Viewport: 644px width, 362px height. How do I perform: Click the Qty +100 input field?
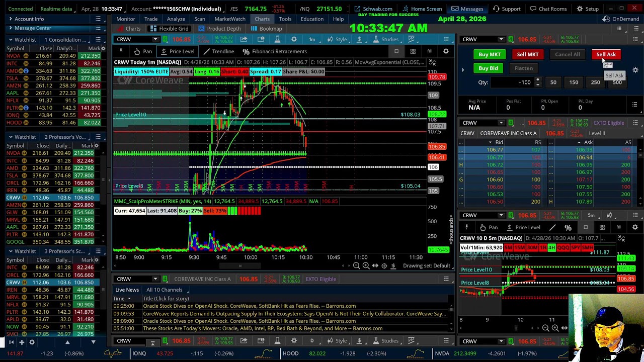[x=512, y=82]
